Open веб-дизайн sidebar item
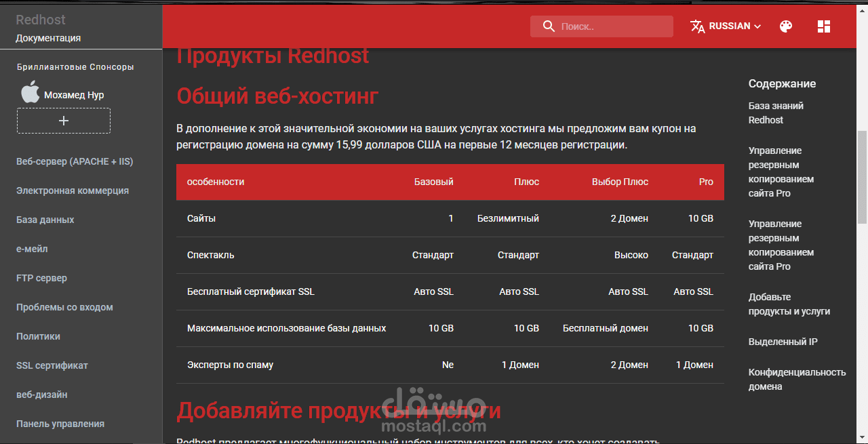The image size is (868, 444). point(42,395)
